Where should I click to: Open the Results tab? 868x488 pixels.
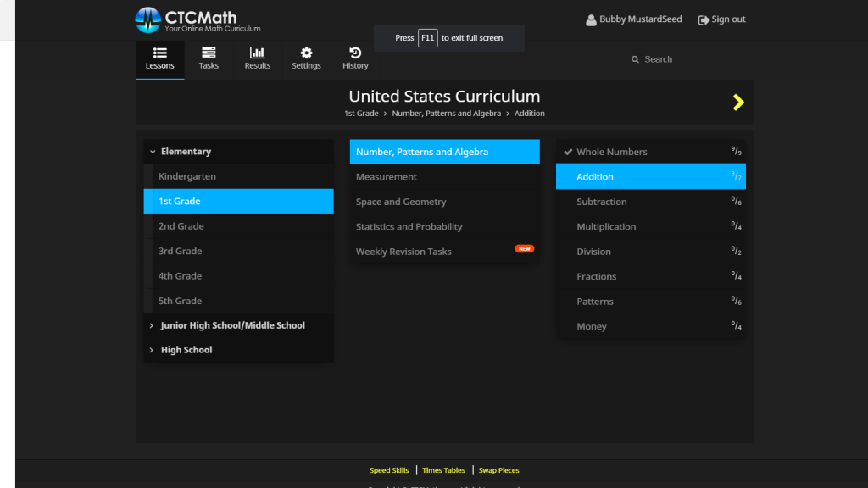[258, 59]
